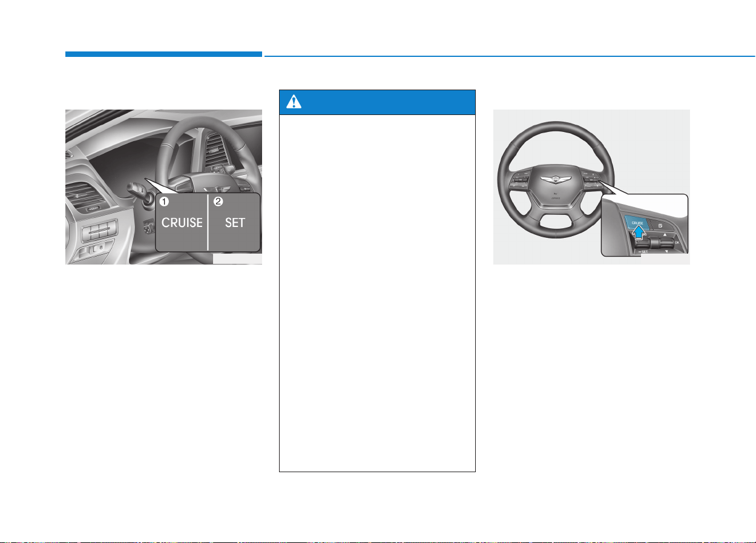Click the roller toggle switch in the steering wheel inset
The height and width of the screenshot is (543, 756).
(654, 243)
